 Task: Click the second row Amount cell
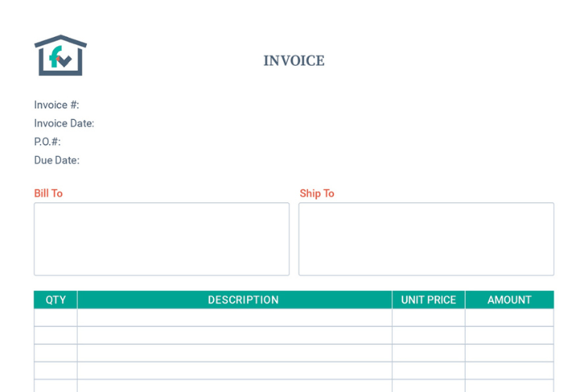coord(510,336)
